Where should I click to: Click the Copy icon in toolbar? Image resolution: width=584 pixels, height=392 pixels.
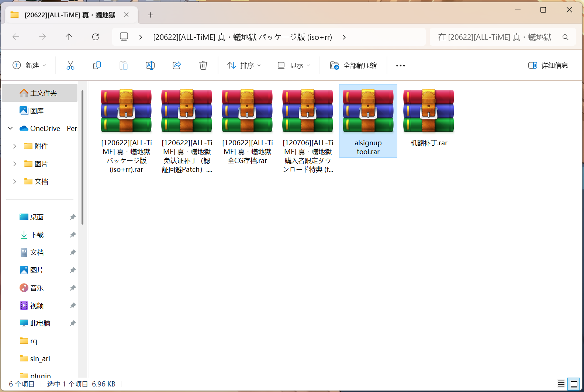(x=97, y=65)
